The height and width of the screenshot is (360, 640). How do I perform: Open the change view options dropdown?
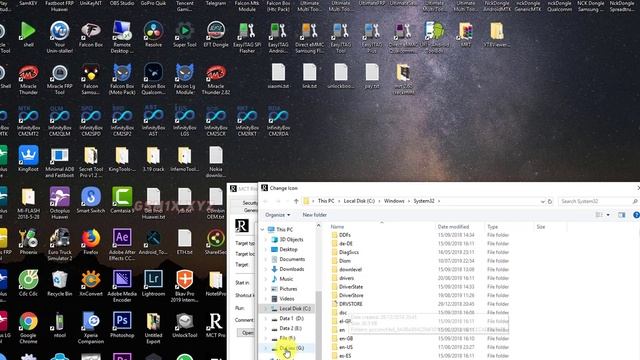click(608, 215)
